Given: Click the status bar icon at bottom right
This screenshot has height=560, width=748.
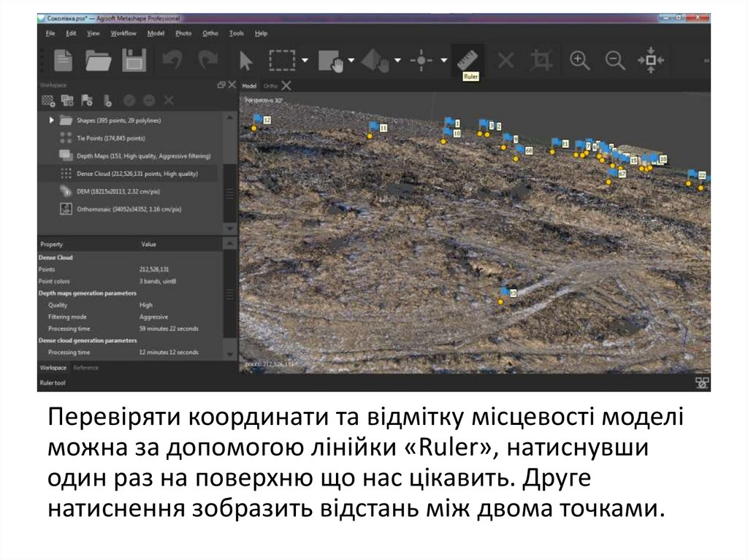Looking at the screenshot, I should (702, 383).
